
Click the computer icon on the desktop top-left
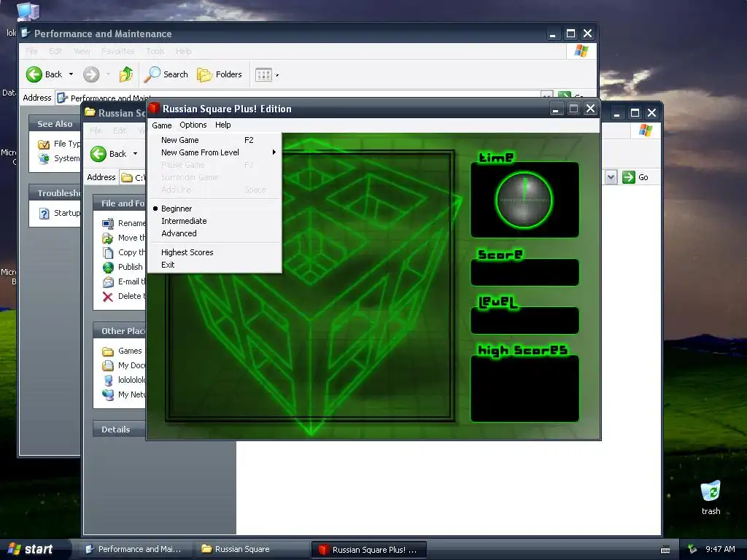(x=28, y=12)
